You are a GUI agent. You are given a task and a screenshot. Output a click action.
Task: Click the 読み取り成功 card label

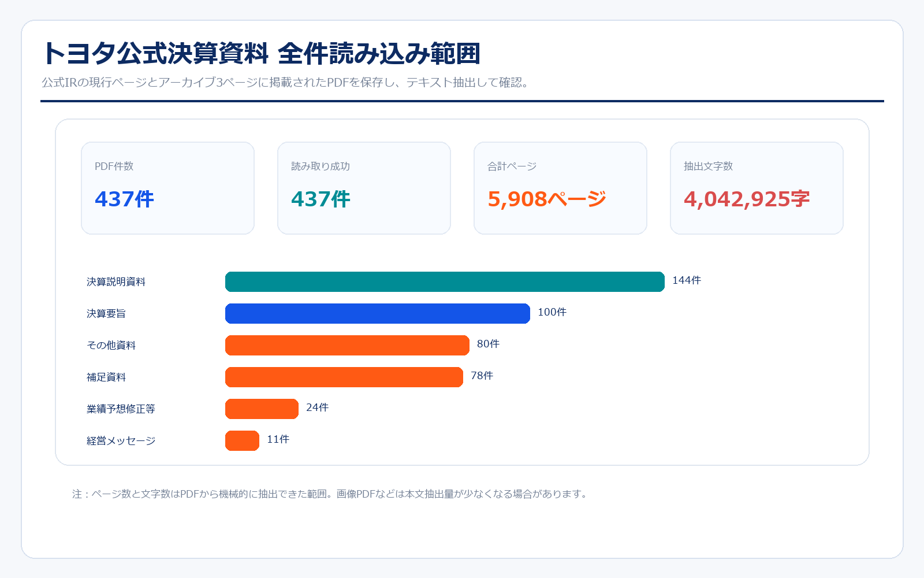pos(321,166)
